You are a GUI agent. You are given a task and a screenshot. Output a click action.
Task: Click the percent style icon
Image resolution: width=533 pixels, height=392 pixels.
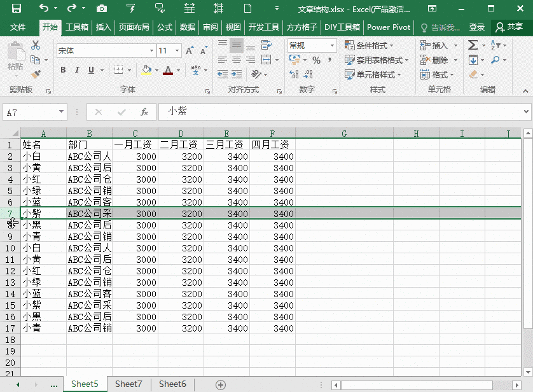pyautogui.click(x=316, y=60)
